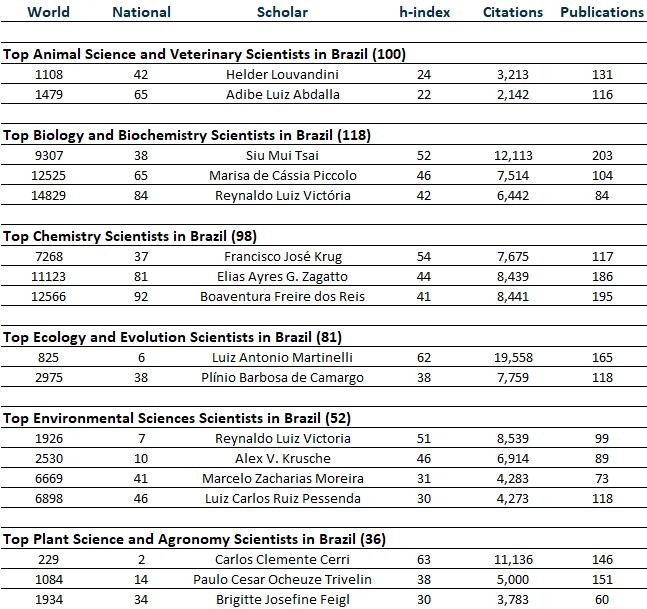Select the Top Biology and Biochemistry Scientists heading
Image resolution: width=647 pixels, height=609 pixels.
point(187,135)
